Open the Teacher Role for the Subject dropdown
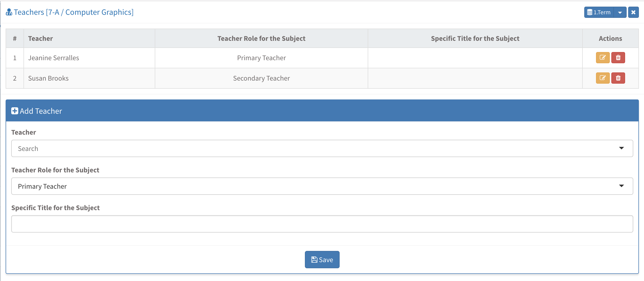This screenshot has width=644, height=281. click(322, 186)
